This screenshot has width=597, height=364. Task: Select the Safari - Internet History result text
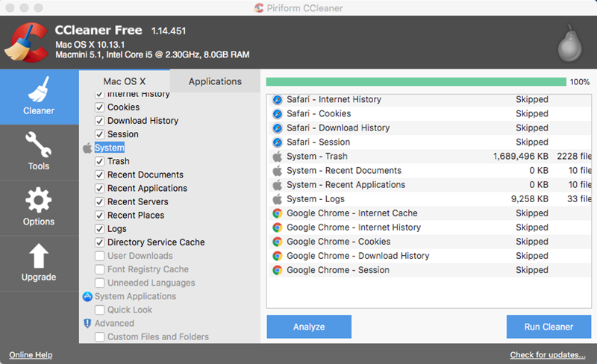tap(334, 100)
